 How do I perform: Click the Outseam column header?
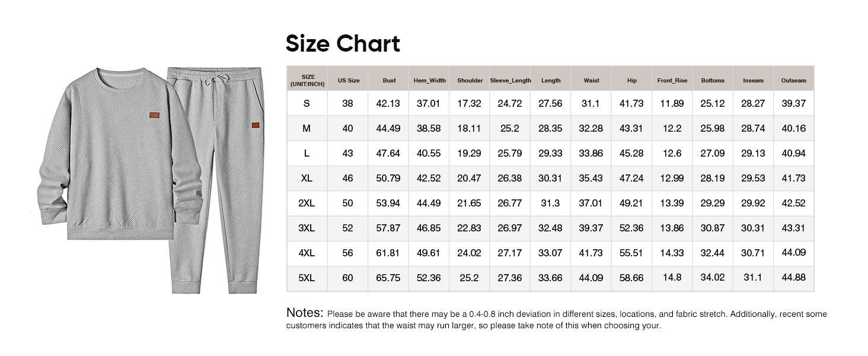(793, 80)
